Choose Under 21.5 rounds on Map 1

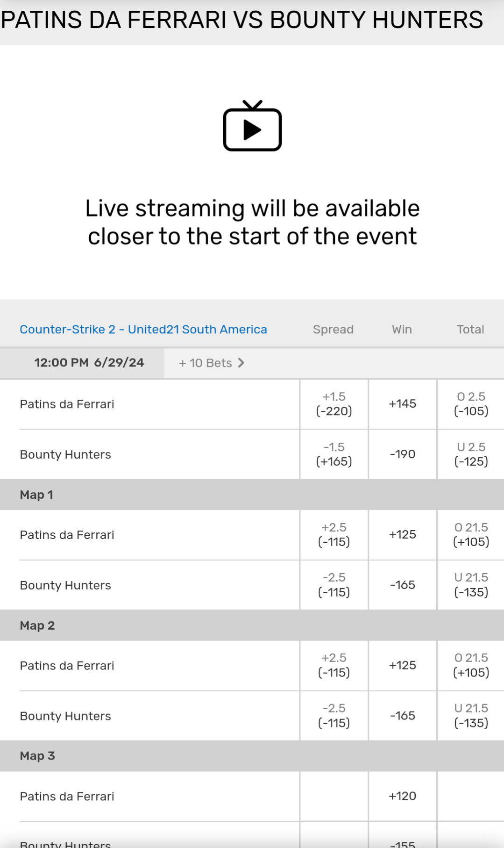[471, 585]
